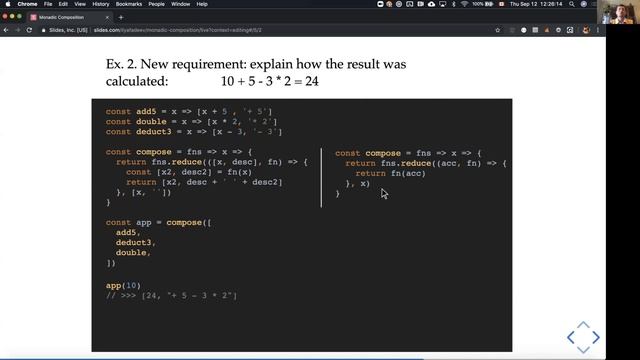
Task: Open Wi-Fi status menu
Action: (x=464, y=4)
